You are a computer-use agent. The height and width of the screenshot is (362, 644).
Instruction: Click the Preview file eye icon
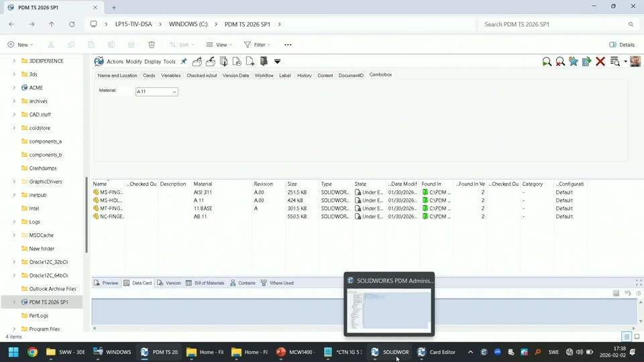(250, 61)
